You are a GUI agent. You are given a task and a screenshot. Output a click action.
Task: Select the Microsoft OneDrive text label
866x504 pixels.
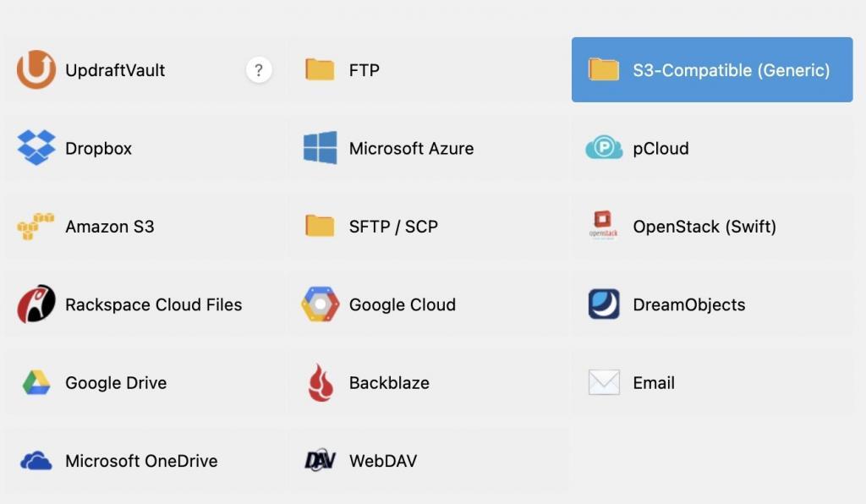point(141,461)
